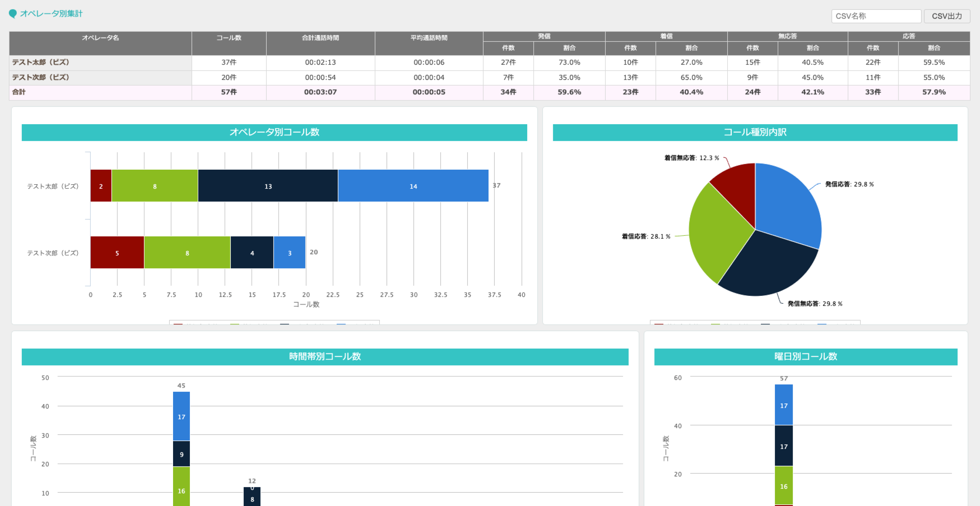980x506 pixels.
Task: Click the blue 17 segment in 曜日別 chart
Action: (784, 405)
